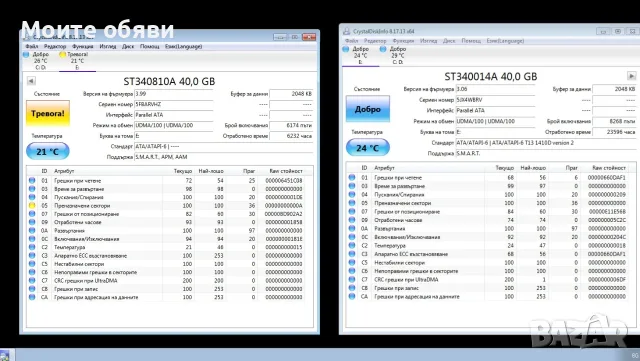The image size is (640, 361).
Task: Select 'Време за развъртане' row in right window
Action: coord(489,186)
